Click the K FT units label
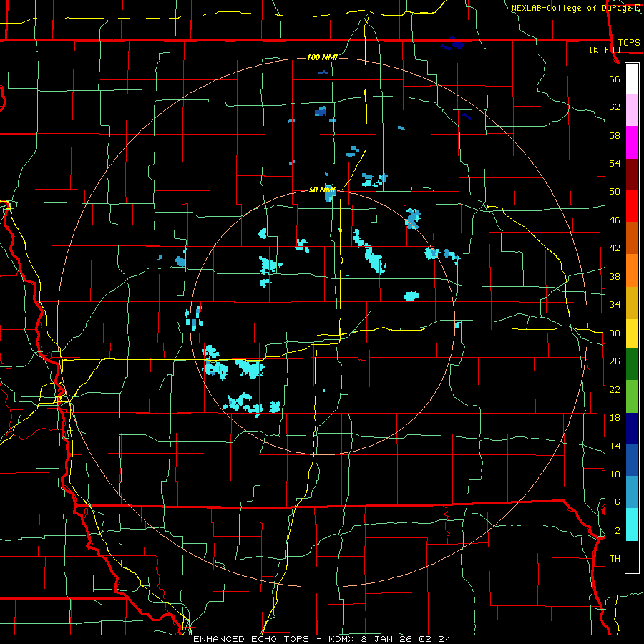 605,50
